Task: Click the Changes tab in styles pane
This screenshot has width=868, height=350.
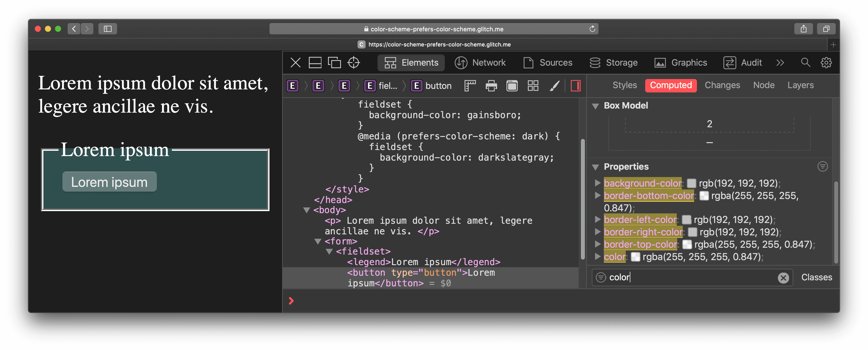Action: (x=722, y=85)
